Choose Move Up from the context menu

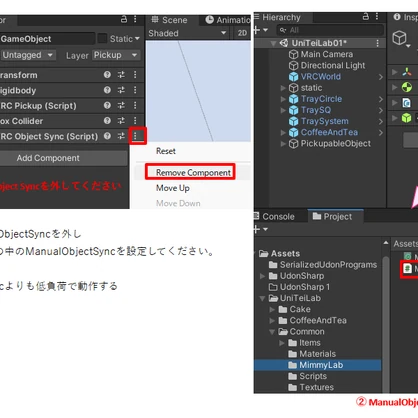point(173,188)
